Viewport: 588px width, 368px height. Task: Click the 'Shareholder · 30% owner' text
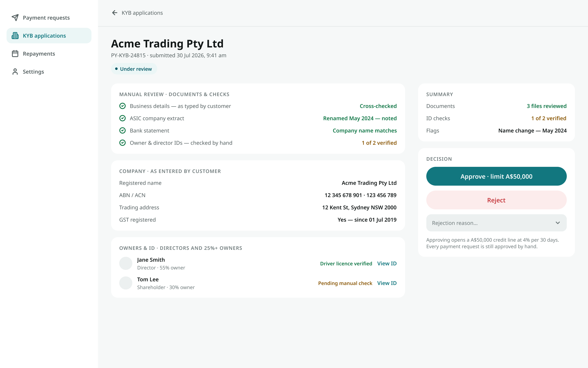click(166, 287)
